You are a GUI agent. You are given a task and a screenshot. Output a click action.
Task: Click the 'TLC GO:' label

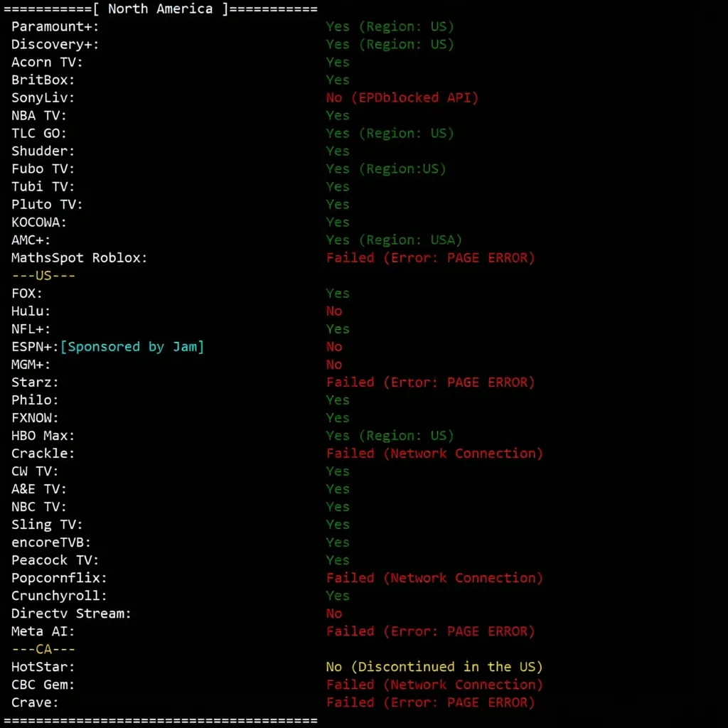(39, 133)
